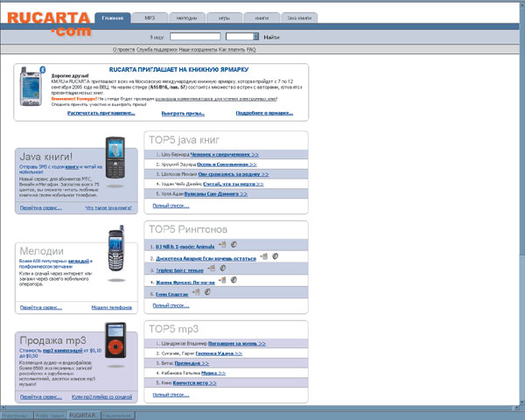The image size is (525, 420).
Task: Open the Наши координаты link
Action: [198, 50]
